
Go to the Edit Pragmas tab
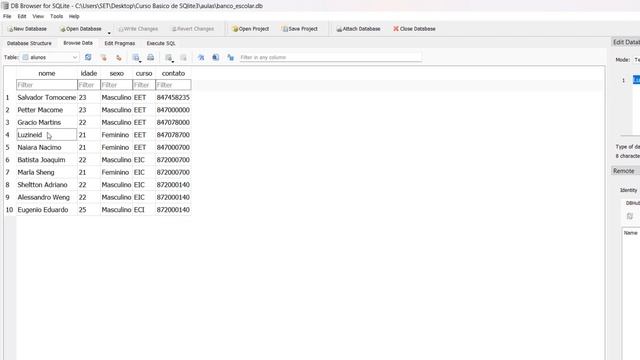[x=120, y=43]
